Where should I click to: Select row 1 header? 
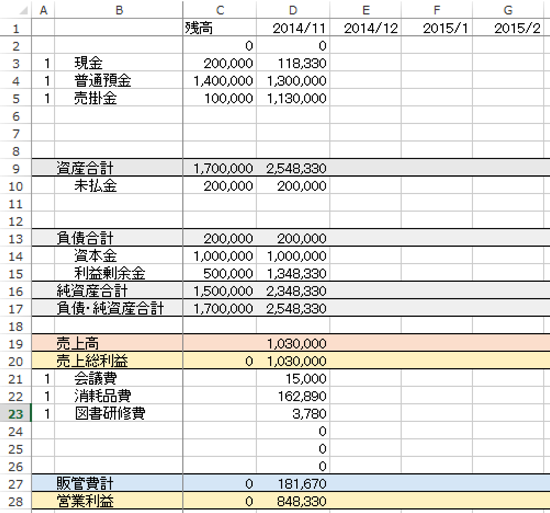click(16, 28)
